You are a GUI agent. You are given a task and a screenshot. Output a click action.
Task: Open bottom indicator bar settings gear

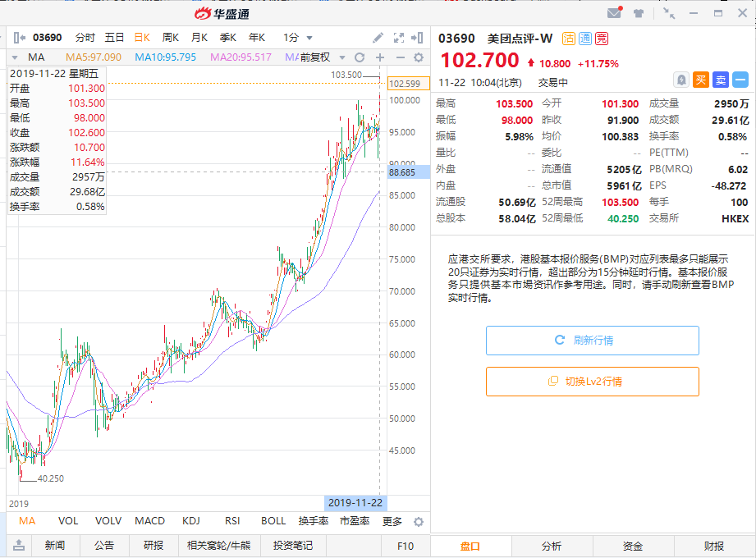(419, 521)
